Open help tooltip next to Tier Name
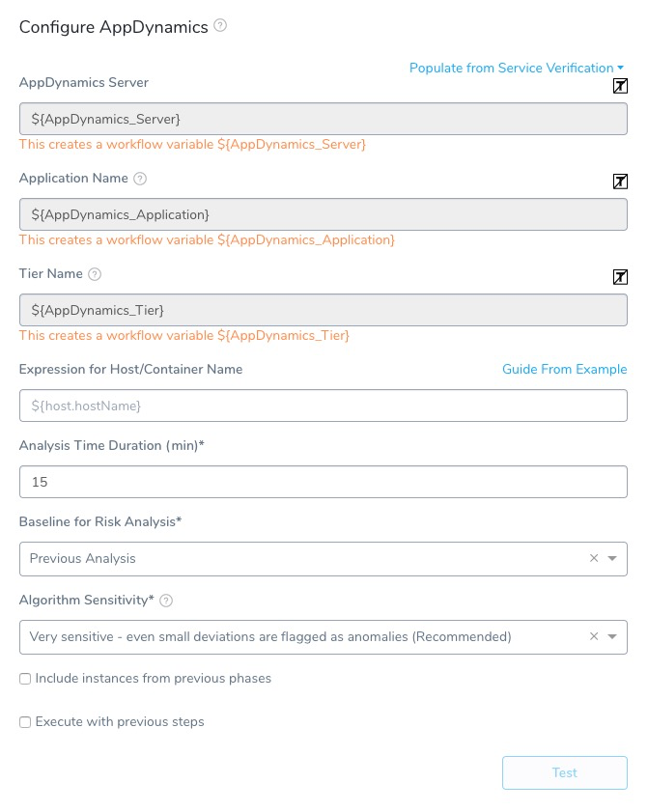Viewport: 648px width, 812px height. pos(95,274)
